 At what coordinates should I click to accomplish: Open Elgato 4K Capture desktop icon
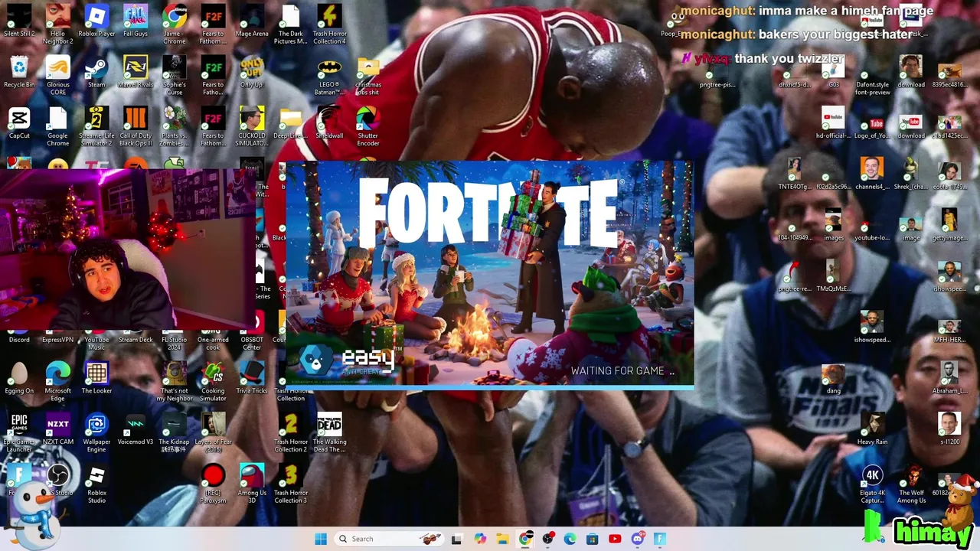(x=872, y=483)
